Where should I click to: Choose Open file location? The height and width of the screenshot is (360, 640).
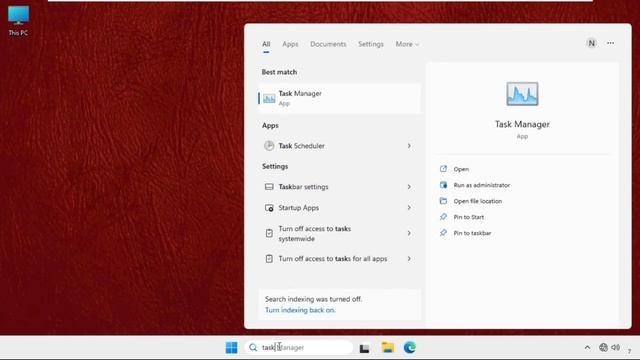click(478, 201)
